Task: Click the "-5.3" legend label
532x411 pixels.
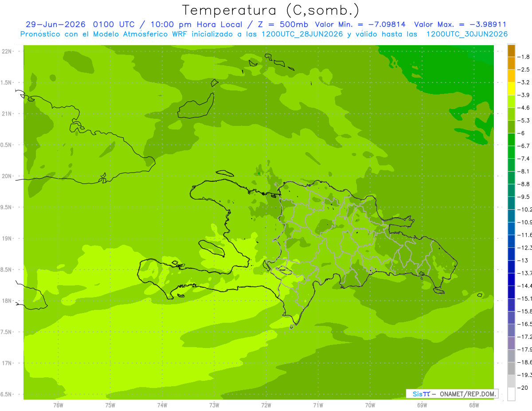Action: coord(524,121)
